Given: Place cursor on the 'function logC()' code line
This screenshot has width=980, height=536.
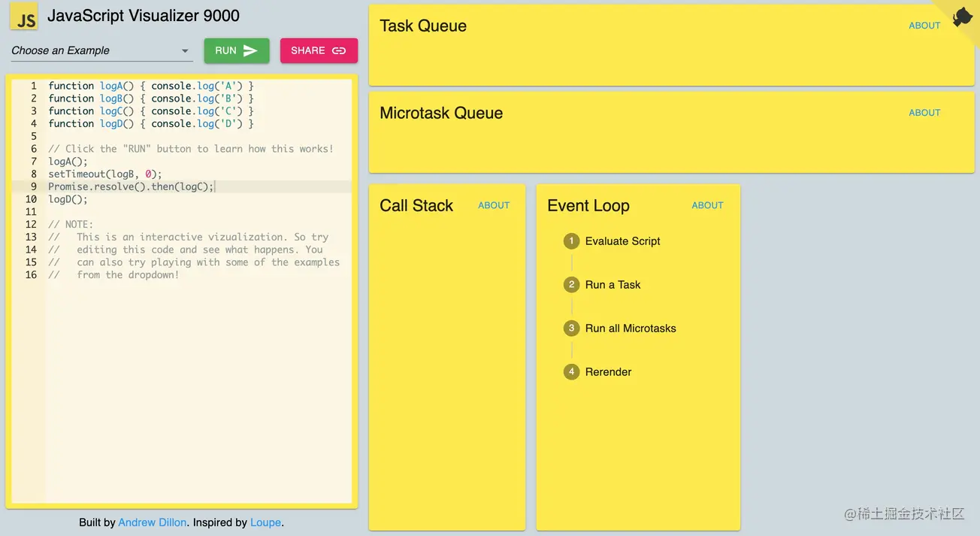Looking at the screenshot, I should (151, 111).
